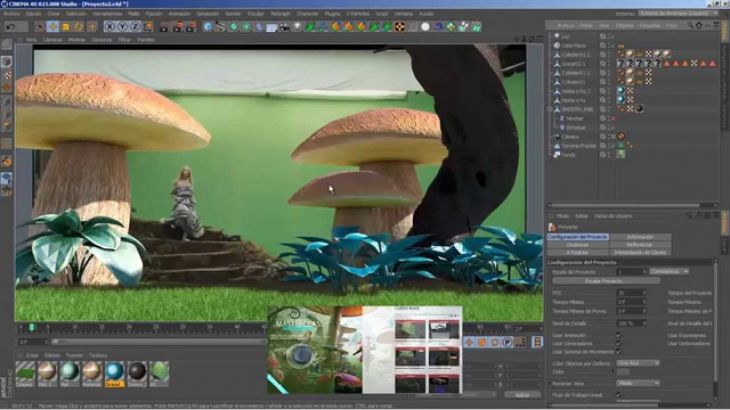Toggle the Flujo de Trabajo Lineal checkbox
The image size is (730, 410).
[x=619, y=395]
